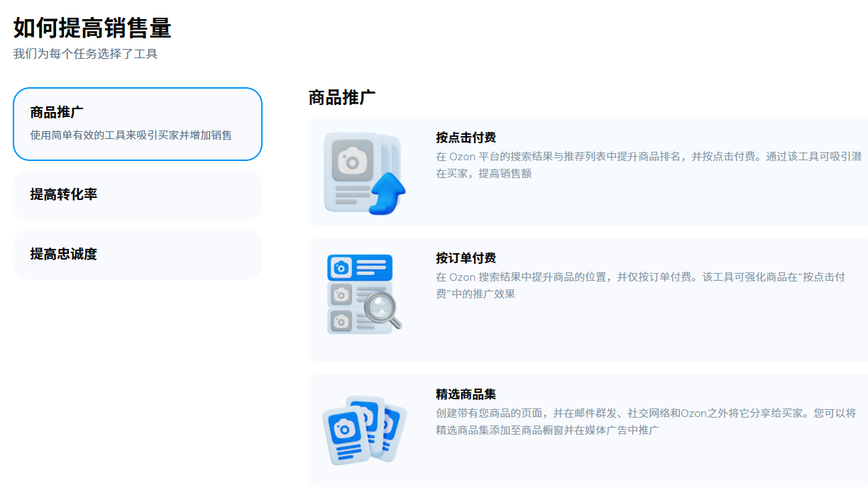The image size is (868, 490).
Task: Switch to the 提高转化率 tab
Action: pyautogui.click(x=138, y=195)
